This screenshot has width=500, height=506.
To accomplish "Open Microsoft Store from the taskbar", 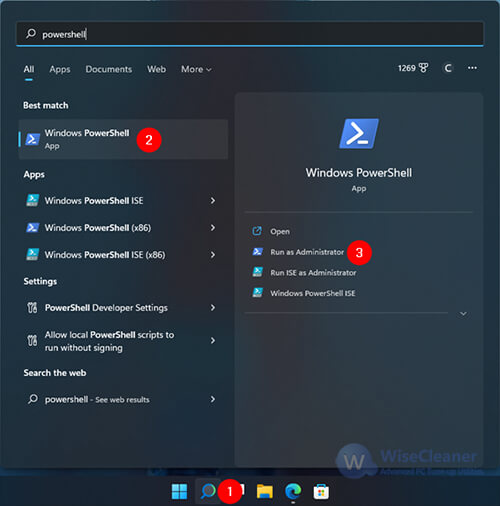I will 321,492.
